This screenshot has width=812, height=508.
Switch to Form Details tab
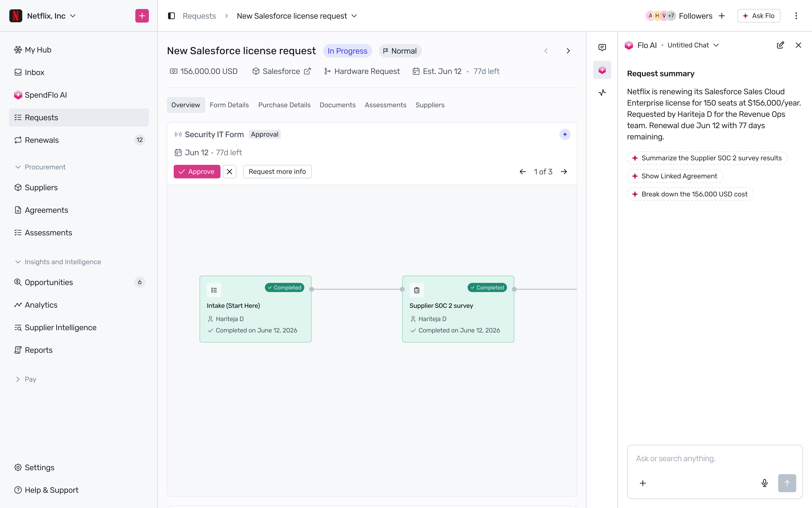click(x=229, y=105)
